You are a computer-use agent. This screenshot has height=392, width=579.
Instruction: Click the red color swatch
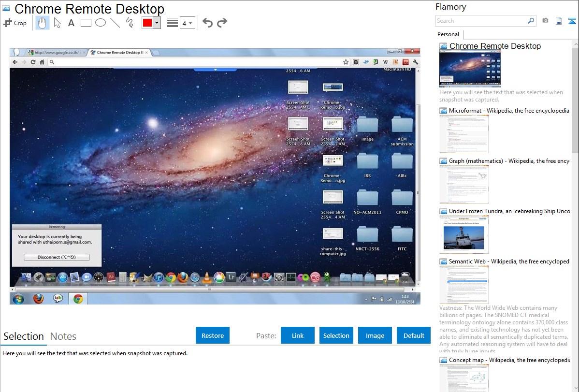(x=147, y=23)
